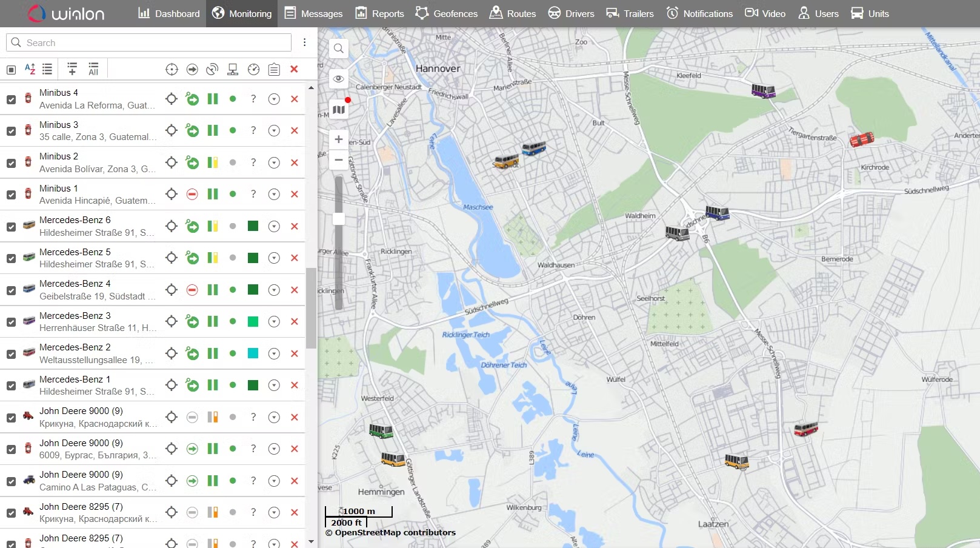Click the track target for Mercedes-Benz 4
980x548 pixels.
coord(172,290)
